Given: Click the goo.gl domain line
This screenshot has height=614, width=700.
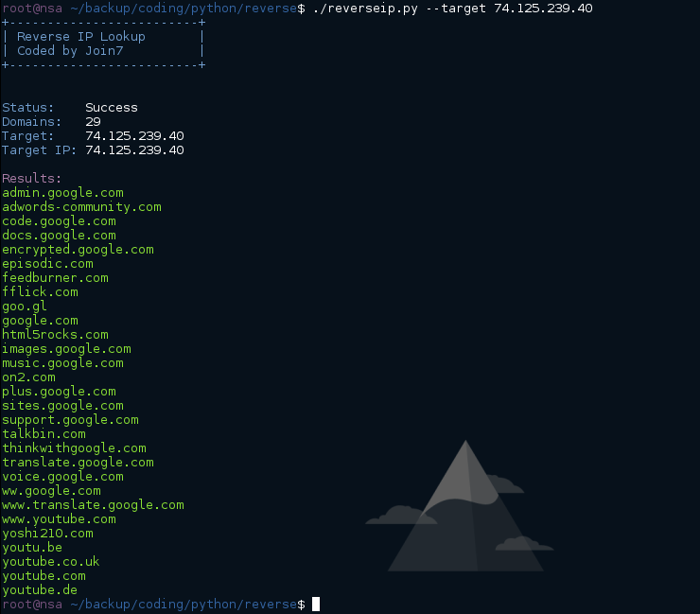Looking at the screenshot, I should (25, 307).
